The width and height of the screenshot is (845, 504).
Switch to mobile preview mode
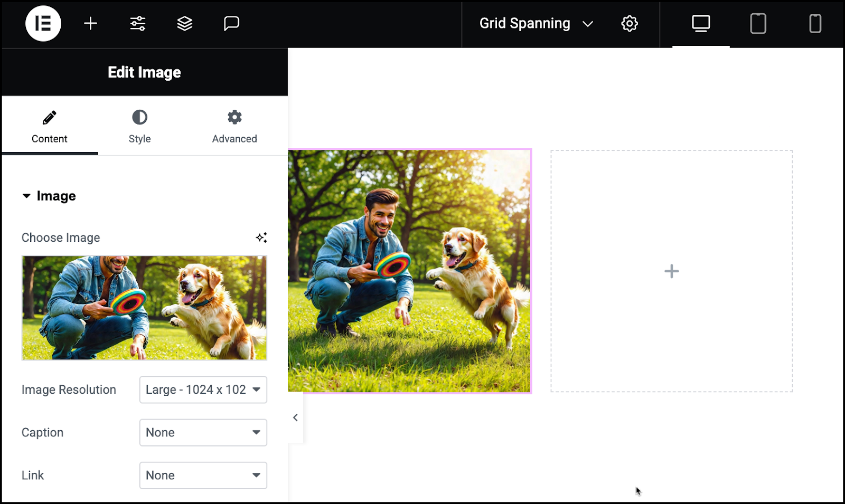[x=815, y=24]
